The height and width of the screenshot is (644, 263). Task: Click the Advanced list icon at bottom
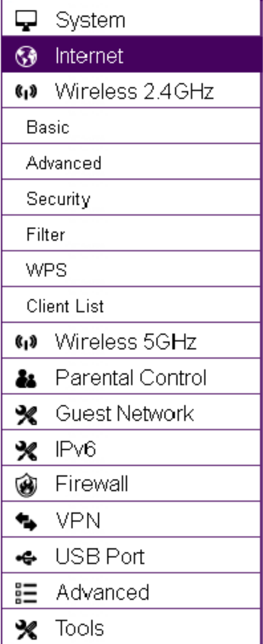tap(26, 593)
